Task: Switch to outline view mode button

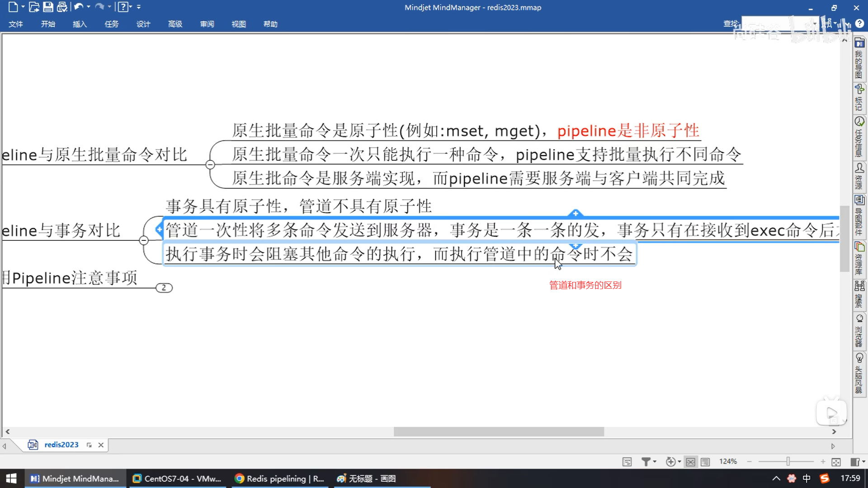Action: coord(705,462)
